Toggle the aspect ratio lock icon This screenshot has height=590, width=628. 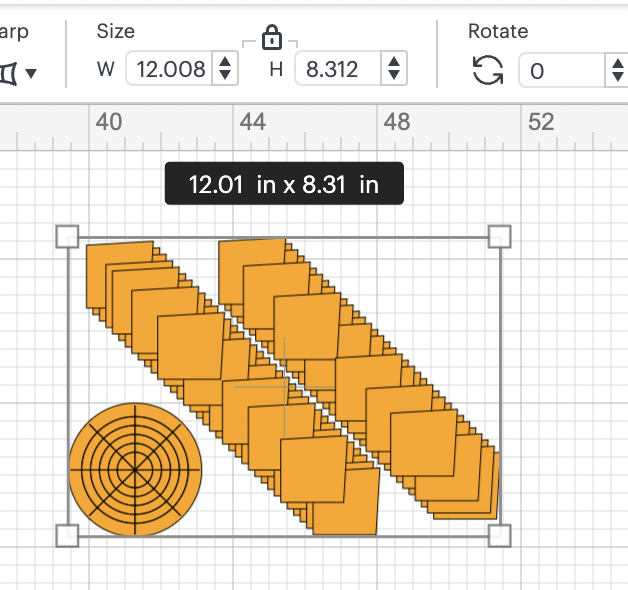[x=272, y=37]
